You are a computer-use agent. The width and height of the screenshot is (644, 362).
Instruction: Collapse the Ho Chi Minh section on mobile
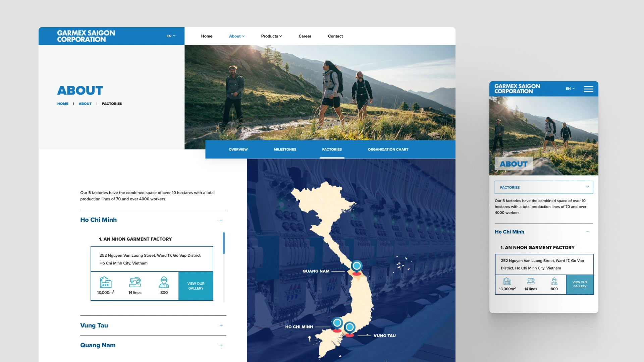[588, 232]
